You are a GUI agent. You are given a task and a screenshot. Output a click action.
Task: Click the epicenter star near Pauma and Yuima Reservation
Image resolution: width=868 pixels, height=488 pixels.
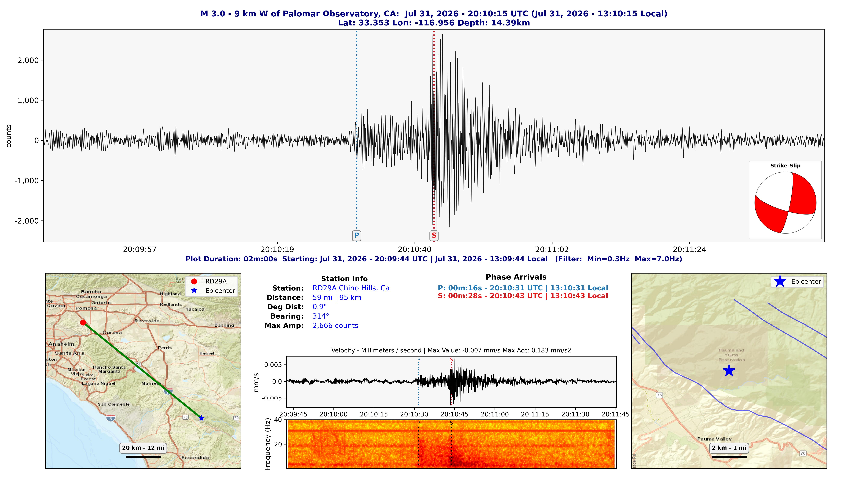729,371
